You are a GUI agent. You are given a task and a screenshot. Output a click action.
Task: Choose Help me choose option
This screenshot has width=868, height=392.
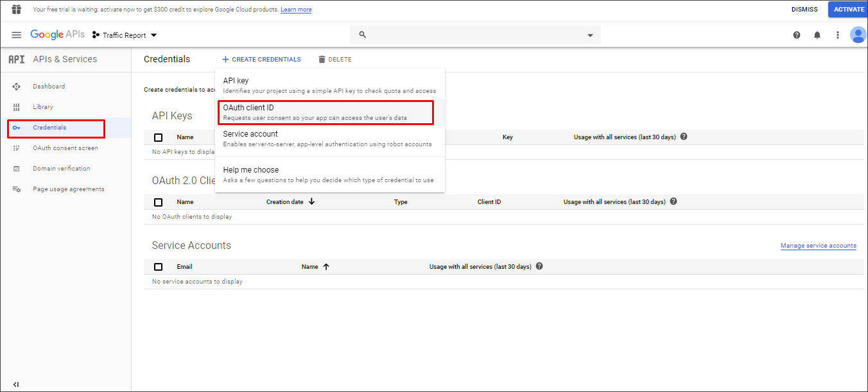tap(329, 175)
